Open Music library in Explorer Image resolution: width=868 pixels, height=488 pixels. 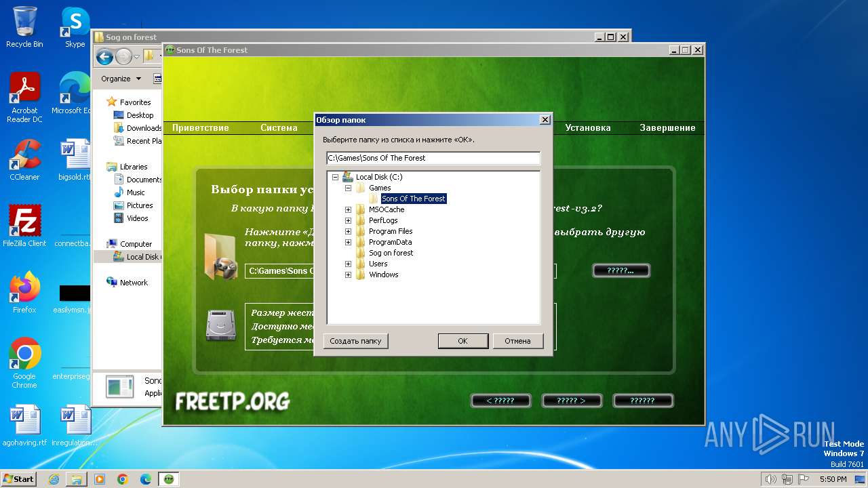click(130, 192)
